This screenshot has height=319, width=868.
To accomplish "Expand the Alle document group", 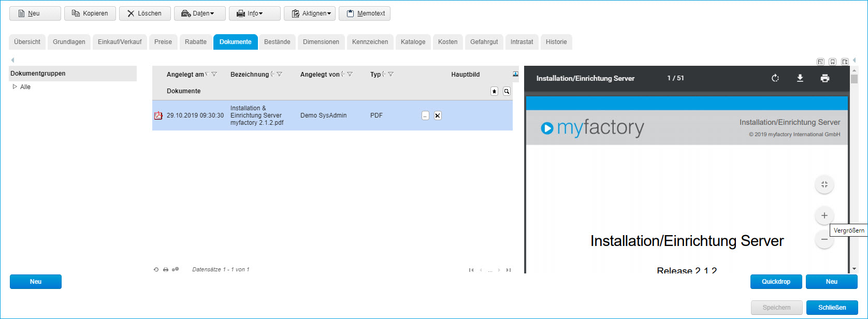I will tap(15, 87).
